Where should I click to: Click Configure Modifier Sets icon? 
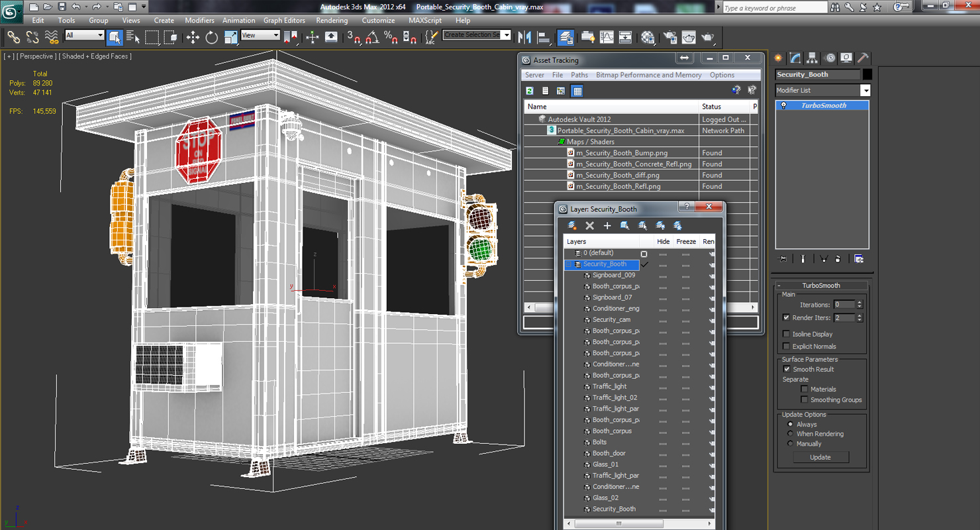click(859, 259)
